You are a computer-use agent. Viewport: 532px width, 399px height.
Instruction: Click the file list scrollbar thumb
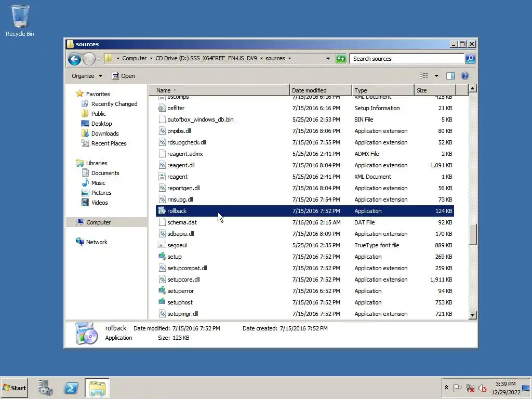click(x=473, y=234)
